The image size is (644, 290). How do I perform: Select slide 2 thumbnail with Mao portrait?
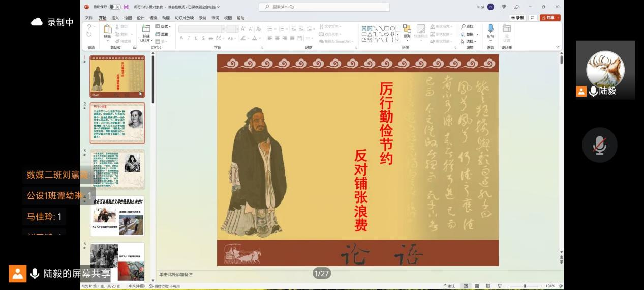(117, 123)
